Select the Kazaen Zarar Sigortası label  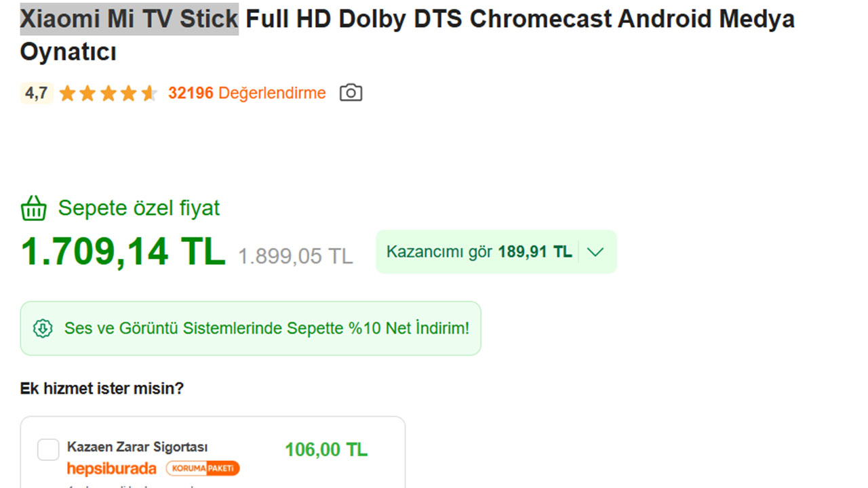pyautogui.click(x=137, y=447)
